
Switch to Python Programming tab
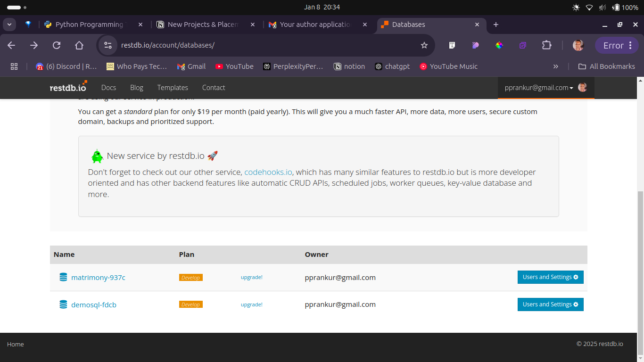pyautogui.click(x=90, y=25)
